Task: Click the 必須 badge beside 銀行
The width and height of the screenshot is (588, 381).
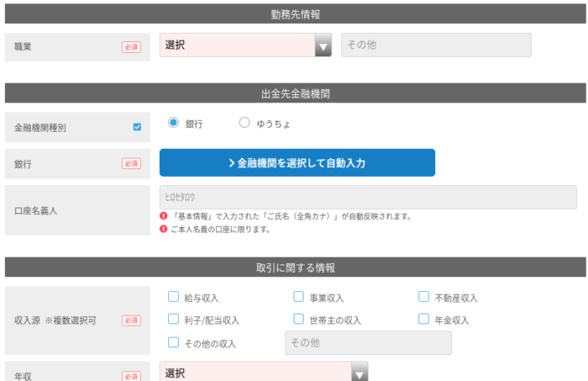Action: pyautogui.click(x=131, y=164)
